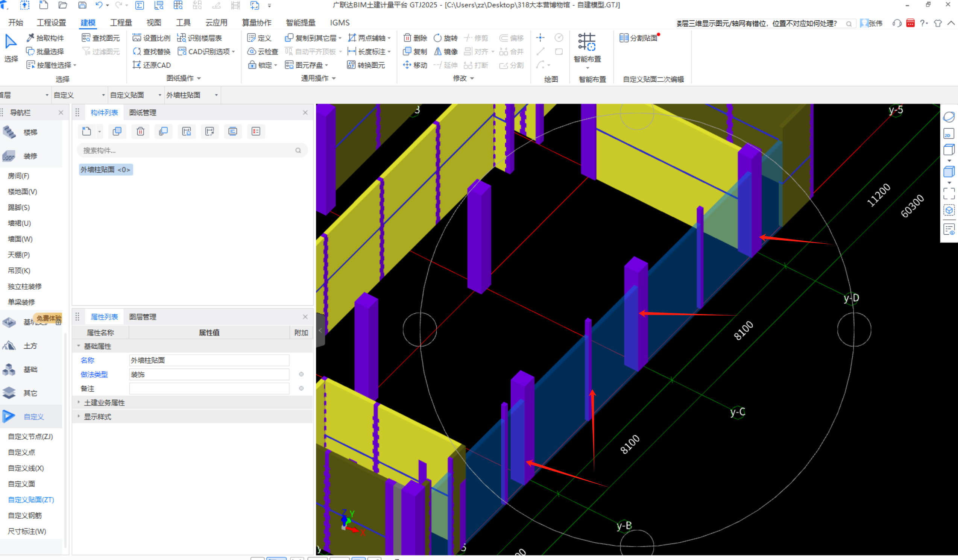This screenshot has width=958, height=560.
Task: Open 土方 category in navigation
Action: (30, 346)
